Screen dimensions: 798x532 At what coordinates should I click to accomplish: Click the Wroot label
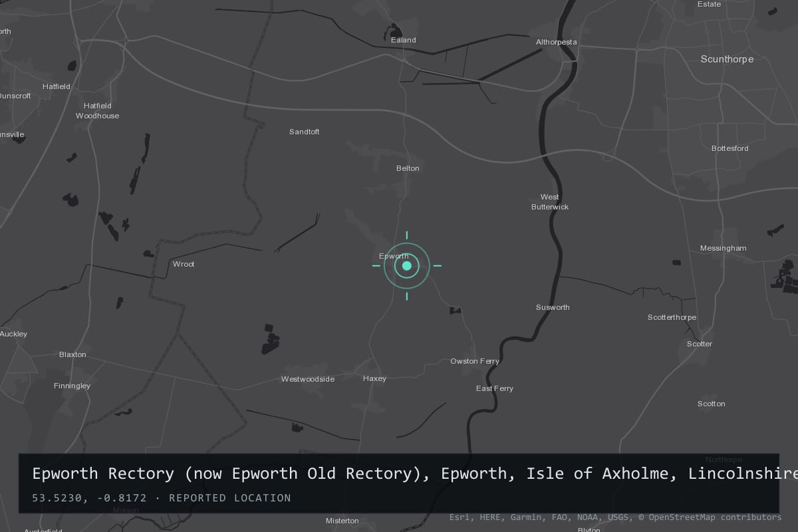click(184, 264)
